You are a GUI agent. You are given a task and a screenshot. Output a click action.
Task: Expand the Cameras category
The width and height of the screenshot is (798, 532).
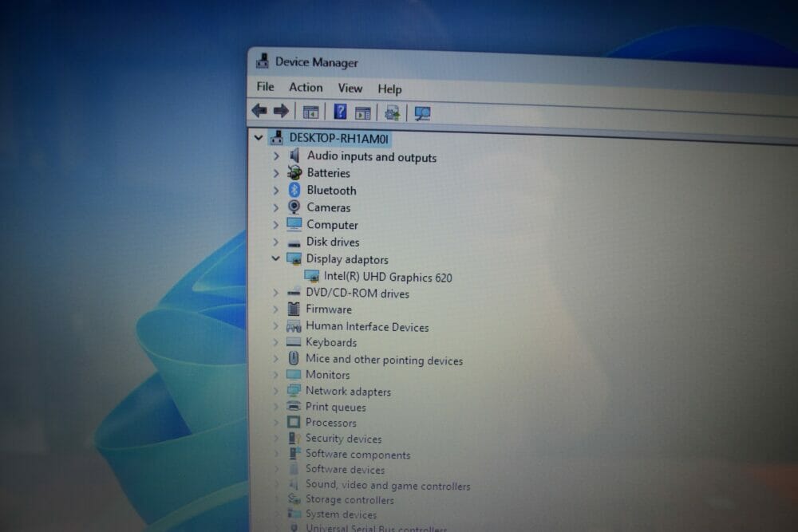tap(276, 207)
